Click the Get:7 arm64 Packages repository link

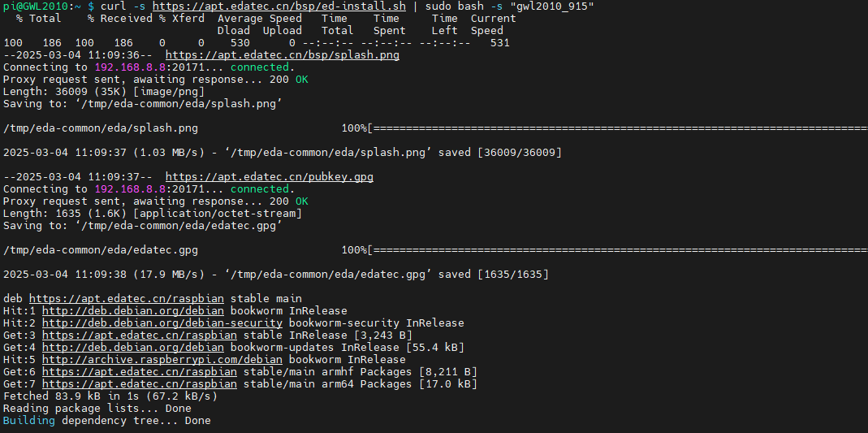coord(139,384)
